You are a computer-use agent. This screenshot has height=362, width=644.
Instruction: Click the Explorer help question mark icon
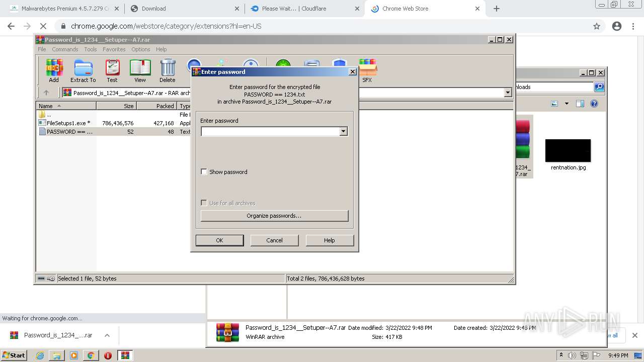[594, 104]
